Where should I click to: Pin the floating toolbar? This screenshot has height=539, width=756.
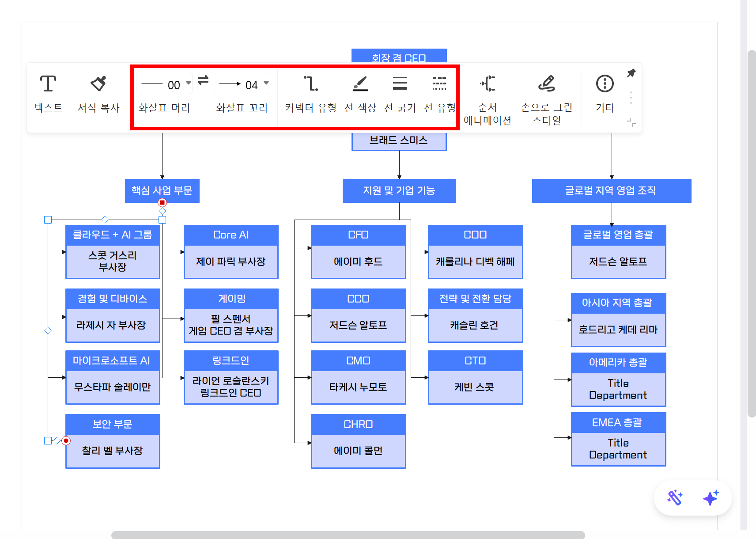631,73
